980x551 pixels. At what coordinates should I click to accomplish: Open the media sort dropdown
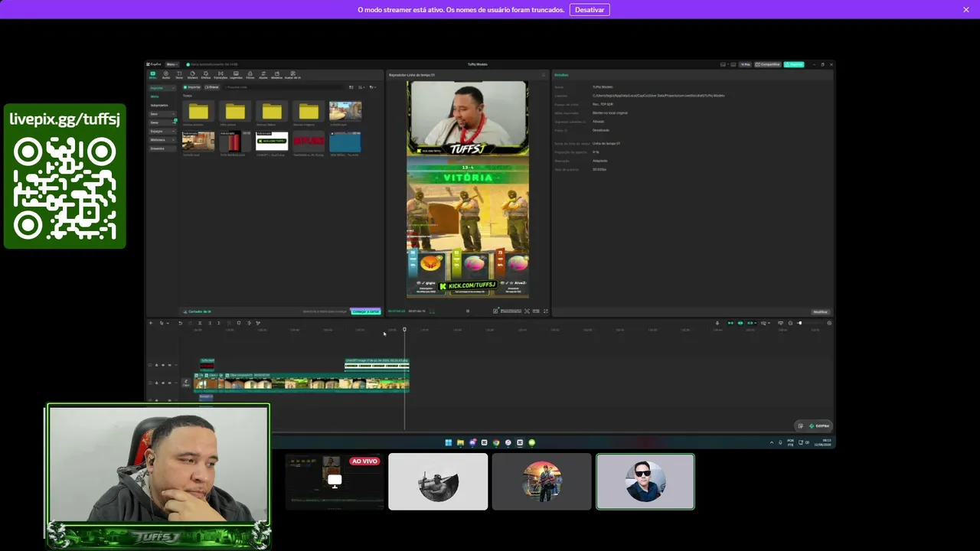point(362,87)
